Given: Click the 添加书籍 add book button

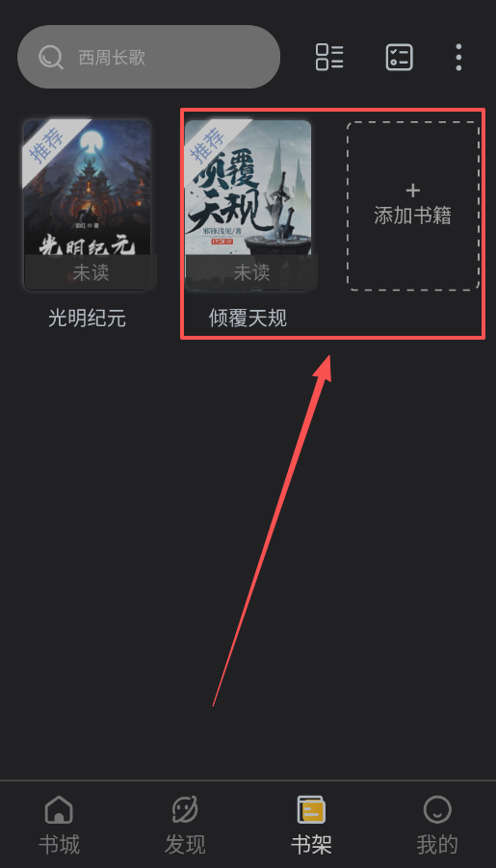Looking at the screenshot, I should tap(413, 205).
